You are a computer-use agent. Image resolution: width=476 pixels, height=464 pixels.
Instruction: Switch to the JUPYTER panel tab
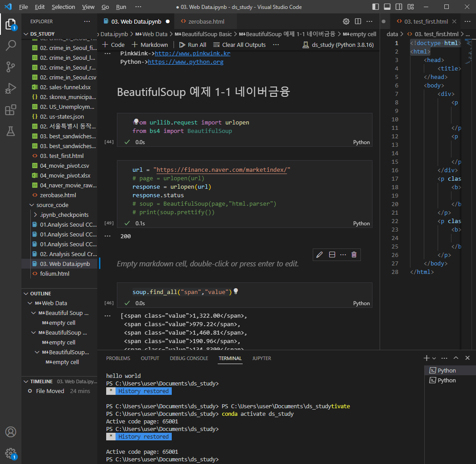pos(262,358)
